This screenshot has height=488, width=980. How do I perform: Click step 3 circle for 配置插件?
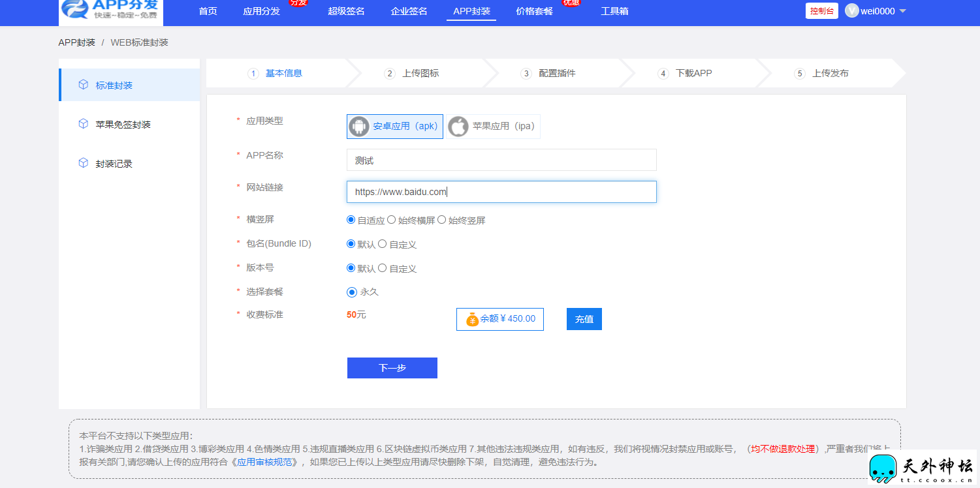coord(526,74)
